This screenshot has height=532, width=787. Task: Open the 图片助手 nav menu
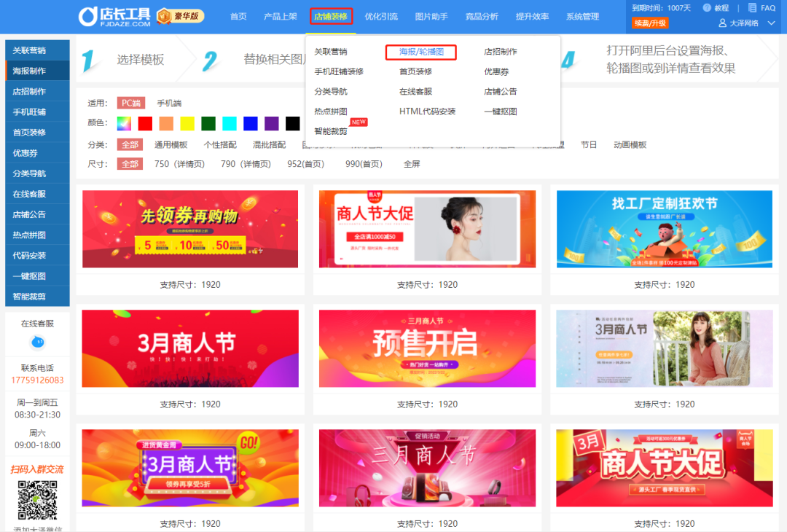pyautogui.click(x=431, y=17)
